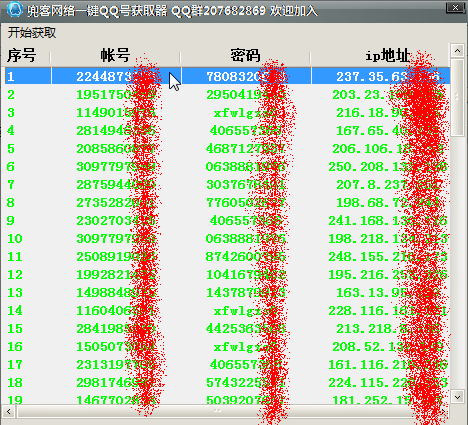Click IP starting 198.218 in row 10

tap(388, 239)
